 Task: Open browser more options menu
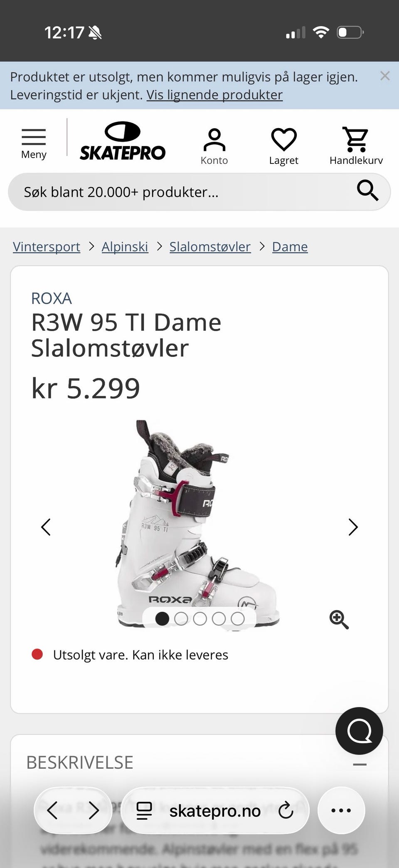point(341,810)
